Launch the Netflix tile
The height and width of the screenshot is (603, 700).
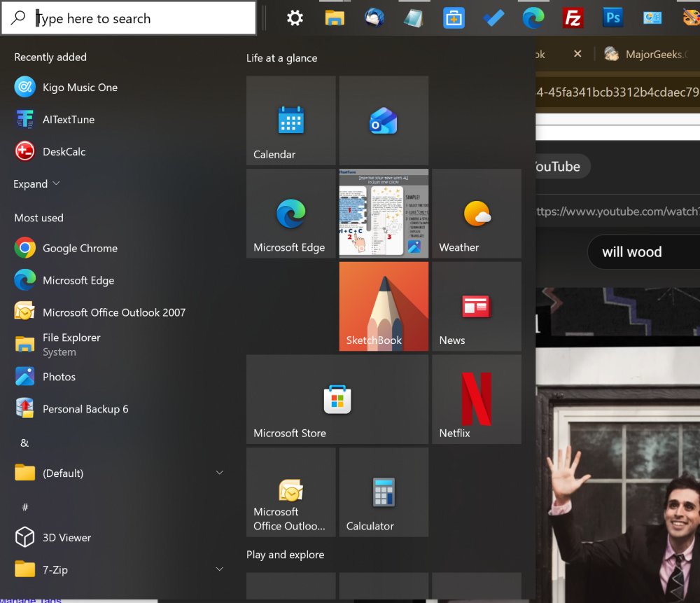pyautogui.click(x=476, y=399)
